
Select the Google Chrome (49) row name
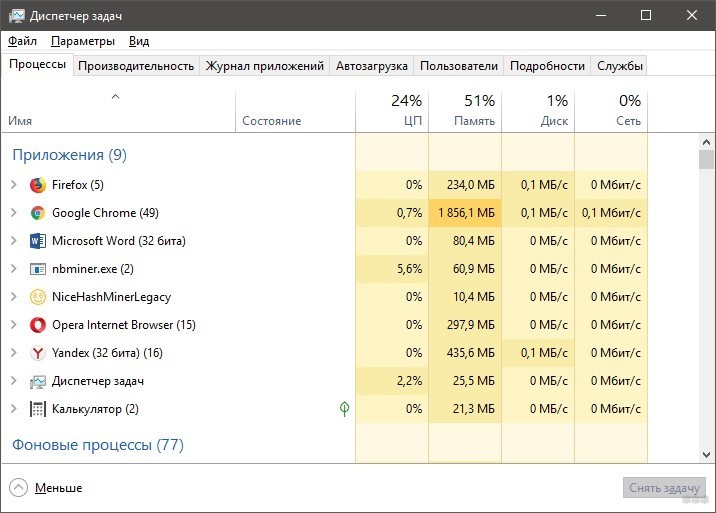point(105,213)
